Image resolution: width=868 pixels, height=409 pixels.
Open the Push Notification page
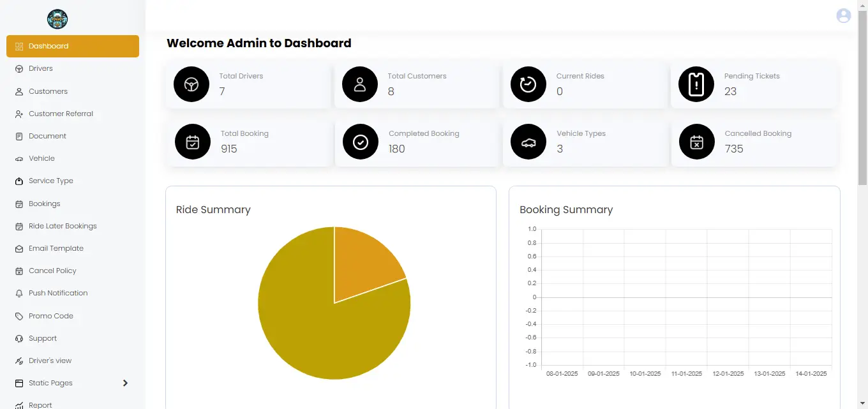click(58, 293)
